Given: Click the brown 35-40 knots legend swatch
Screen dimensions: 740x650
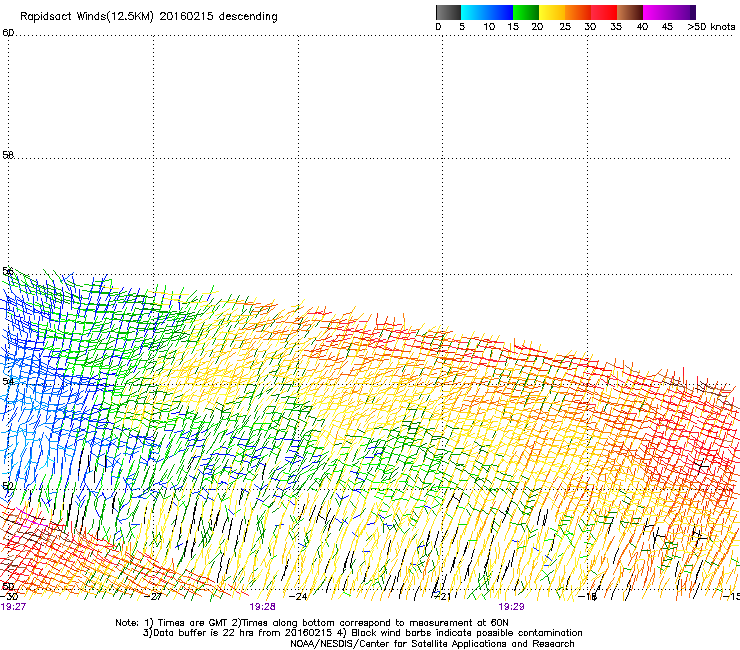Looking at the screenshot, I should [x=630, y=12].
